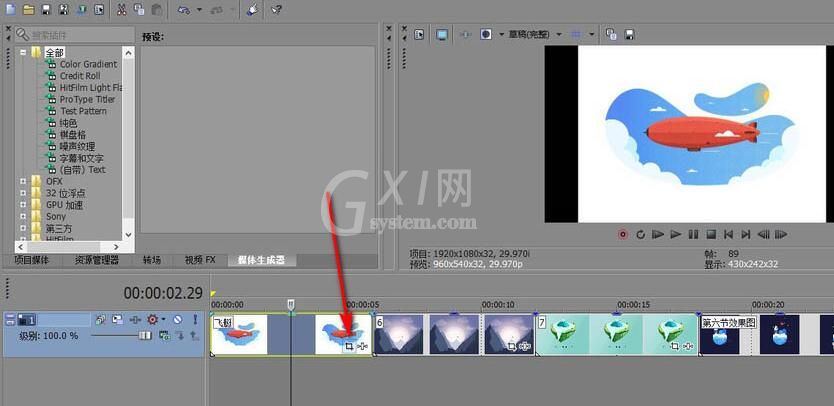
Task: Save the project with the floppy icon
Action: pos(46,9)
